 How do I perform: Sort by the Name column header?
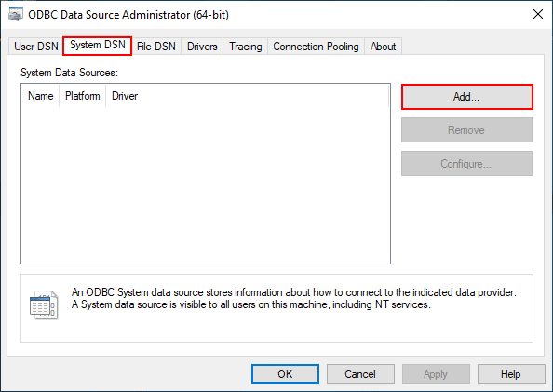coord(41,96)
